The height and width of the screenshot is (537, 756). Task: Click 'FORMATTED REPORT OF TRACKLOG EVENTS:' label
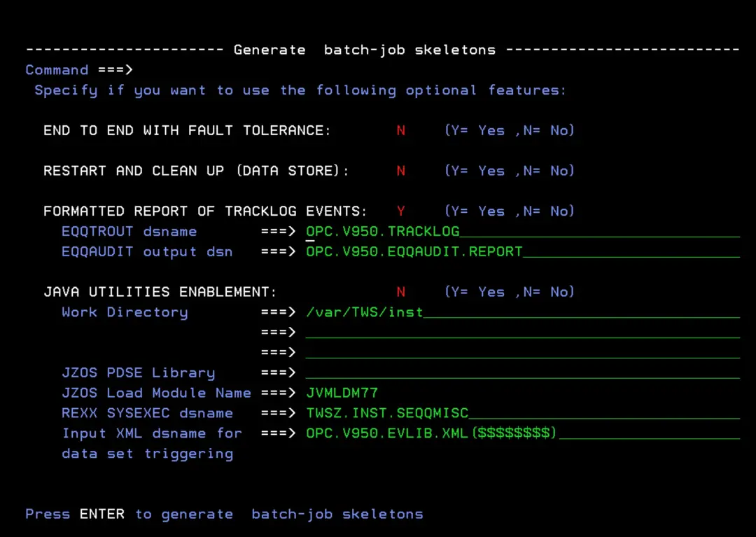click(205, 211)
